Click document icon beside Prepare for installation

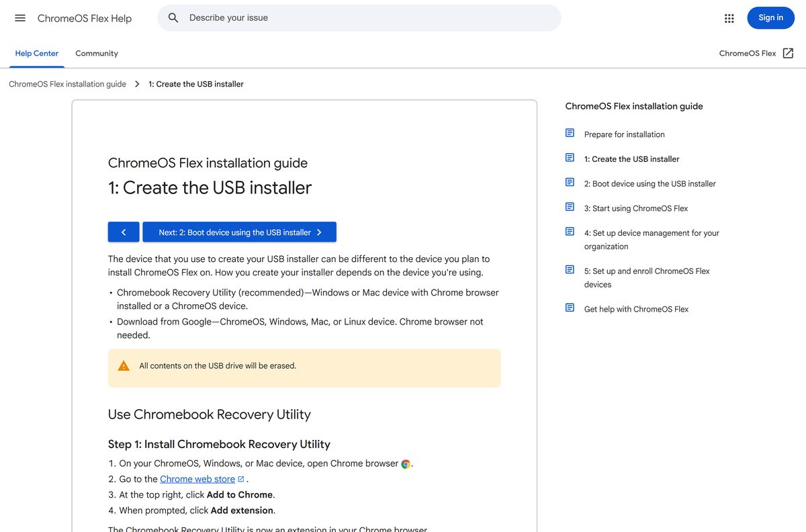click(x=570, y=133)
